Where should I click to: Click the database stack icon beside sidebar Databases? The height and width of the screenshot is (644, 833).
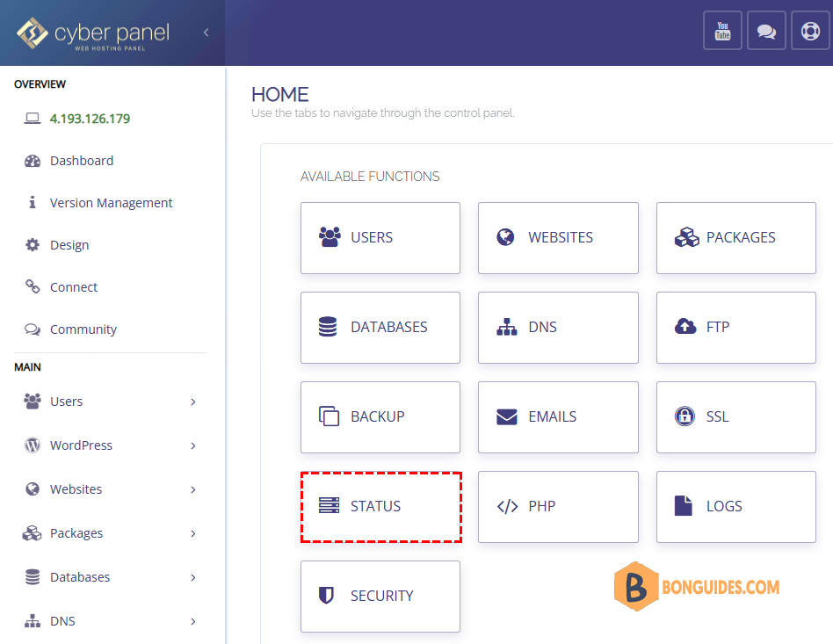[33, 576]
